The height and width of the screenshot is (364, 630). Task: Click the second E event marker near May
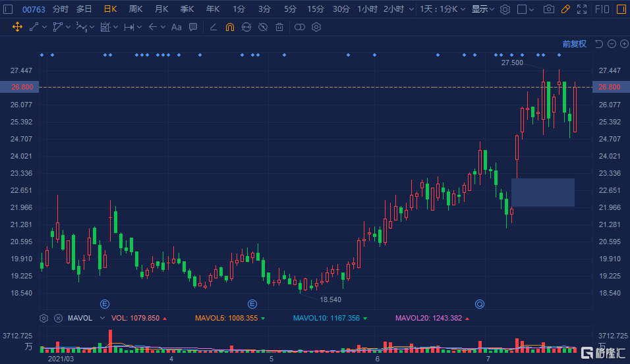(252, 304)
